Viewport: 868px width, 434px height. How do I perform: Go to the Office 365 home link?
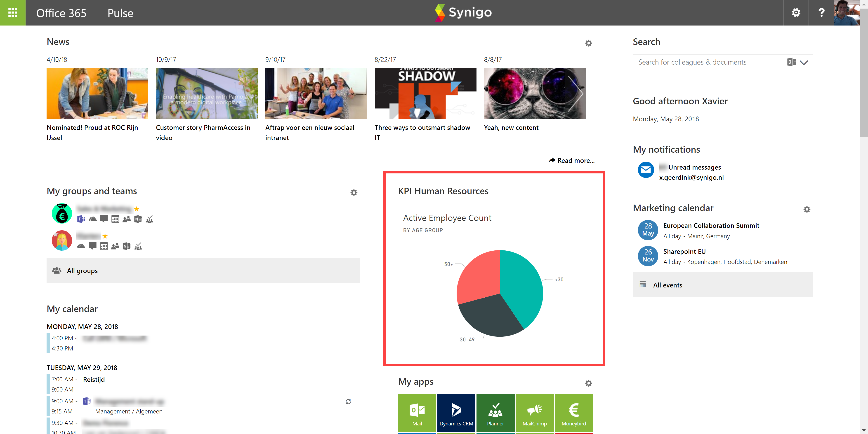click(x=61, y=13)
